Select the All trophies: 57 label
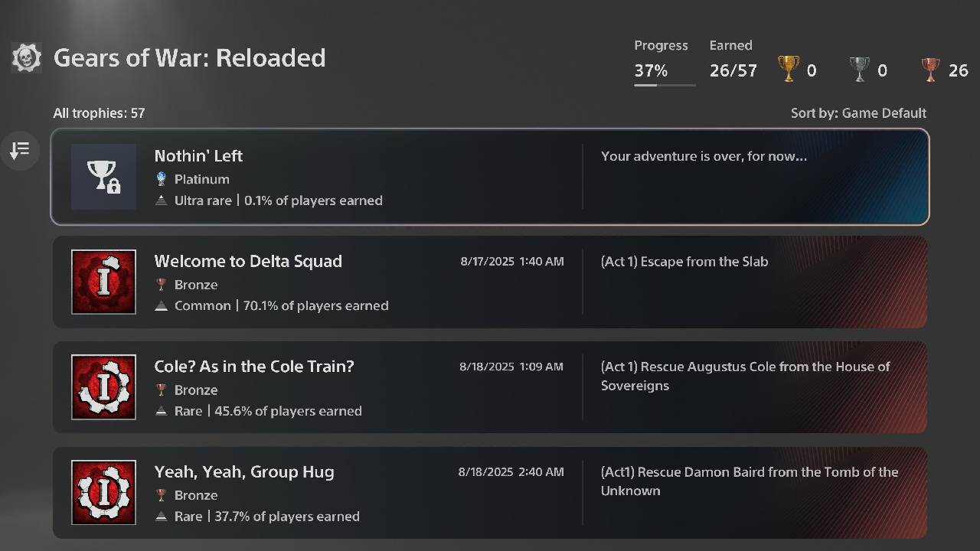 click(x=99, y=112)
